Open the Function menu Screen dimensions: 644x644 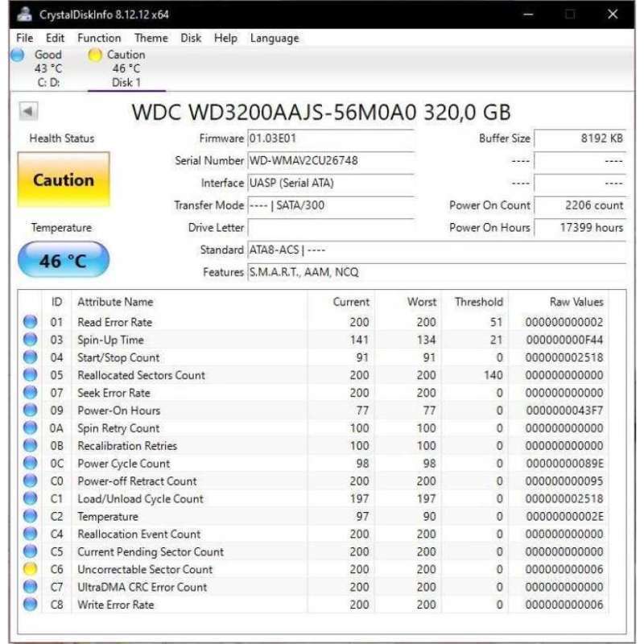coord(99,38)
